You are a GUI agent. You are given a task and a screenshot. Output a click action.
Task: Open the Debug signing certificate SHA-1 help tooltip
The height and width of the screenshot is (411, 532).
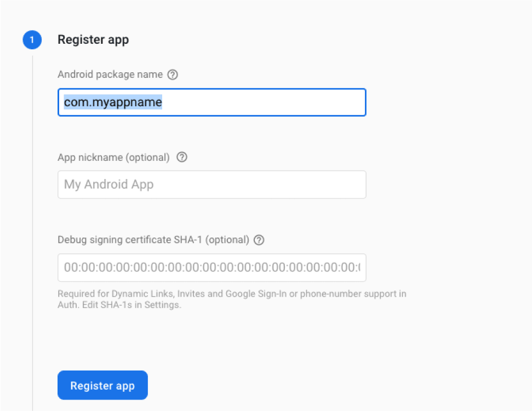[259, 240]
